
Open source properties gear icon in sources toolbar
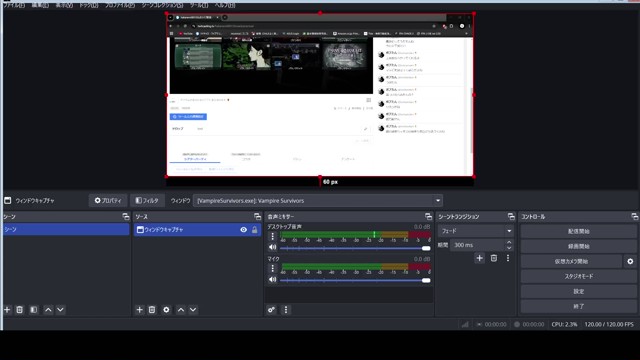point(166,310)
